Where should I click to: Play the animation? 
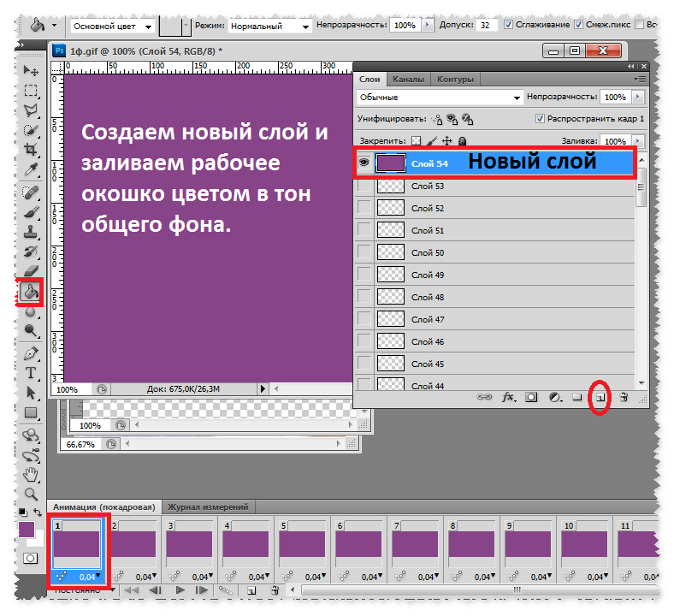pyautogui.click(x=180, y=590)
